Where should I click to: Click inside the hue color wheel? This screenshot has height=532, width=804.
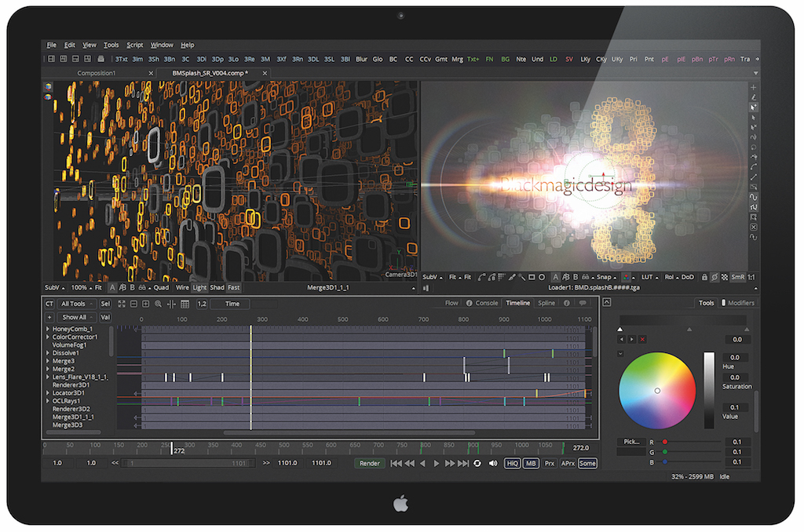tap(657, 391)
